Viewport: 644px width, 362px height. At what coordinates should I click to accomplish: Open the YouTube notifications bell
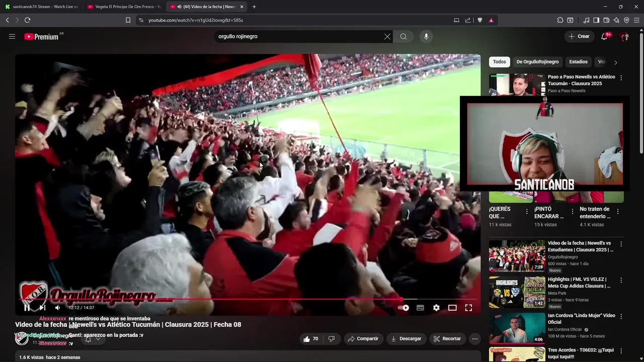point(604,36)
